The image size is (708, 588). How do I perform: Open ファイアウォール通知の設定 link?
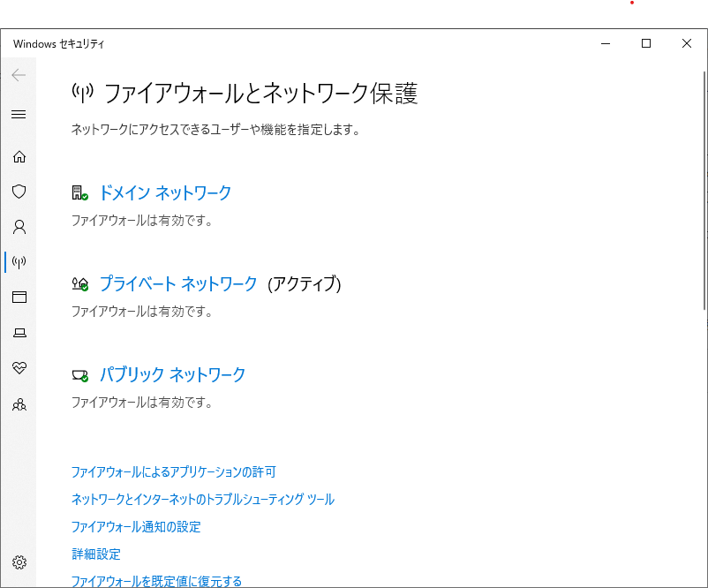(136, 527)
